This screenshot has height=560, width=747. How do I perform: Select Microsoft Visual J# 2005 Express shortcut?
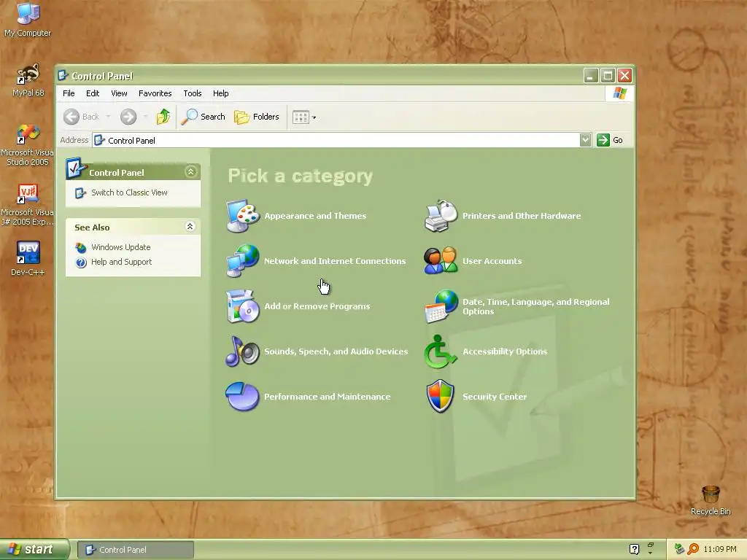point(27,205)
